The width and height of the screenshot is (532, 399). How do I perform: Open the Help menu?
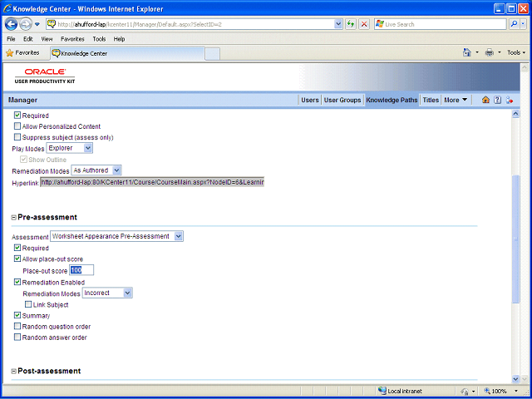(x=119, y=39)
